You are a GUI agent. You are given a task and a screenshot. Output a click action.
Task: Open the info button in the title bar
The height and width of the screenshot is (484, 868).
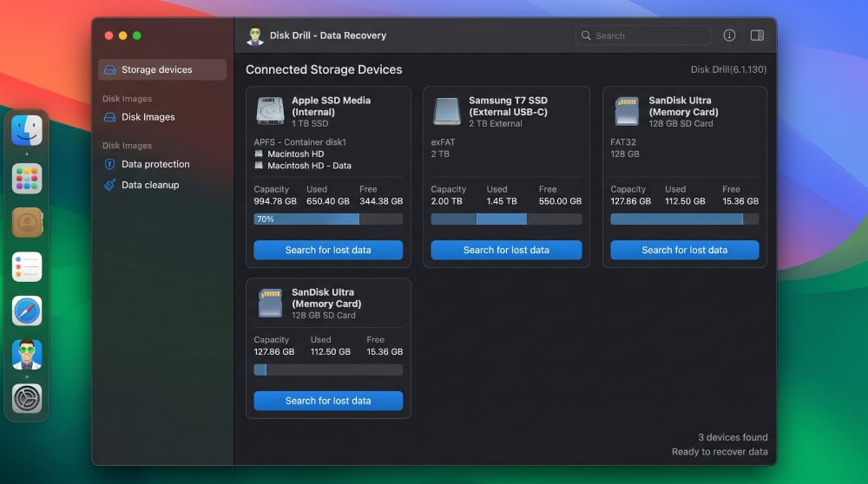[729, 36]
